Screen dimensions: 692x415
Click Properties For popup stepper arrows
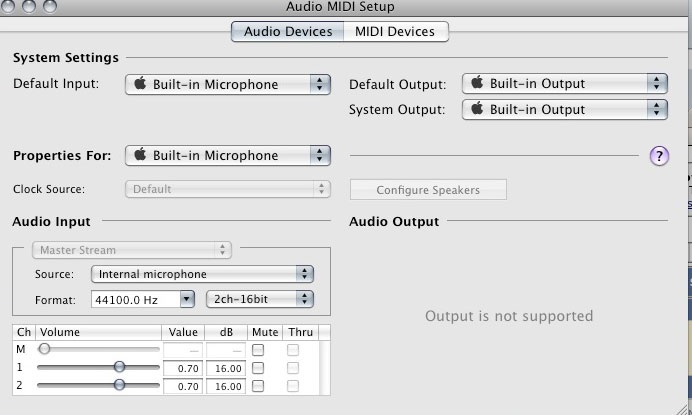tap(320, 155)
